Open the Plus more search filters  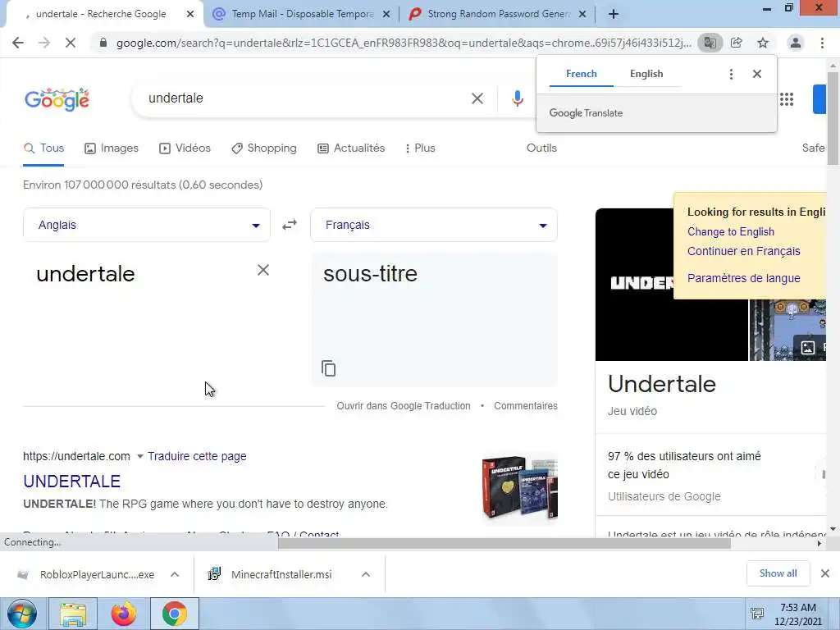pos(420,148)
